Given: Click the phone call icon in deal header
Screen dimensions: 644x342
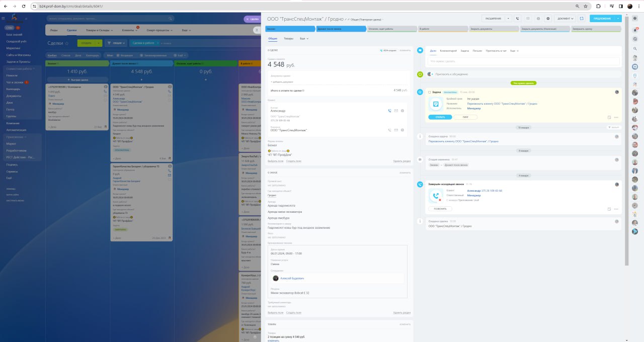Looking at the screenshot, I should coord(517,18).
